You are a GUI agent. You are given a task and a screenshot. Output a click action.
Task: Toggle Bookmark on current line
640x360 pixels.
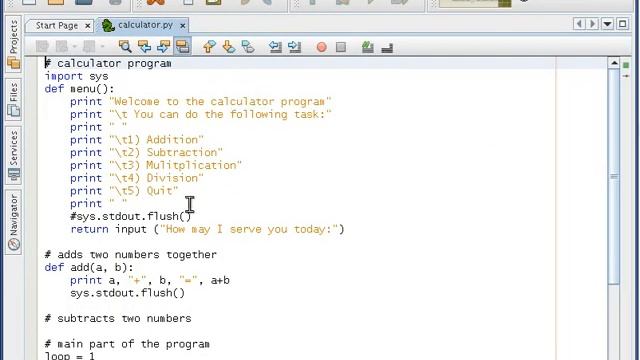pyautogui.click(x=248, y=47)
